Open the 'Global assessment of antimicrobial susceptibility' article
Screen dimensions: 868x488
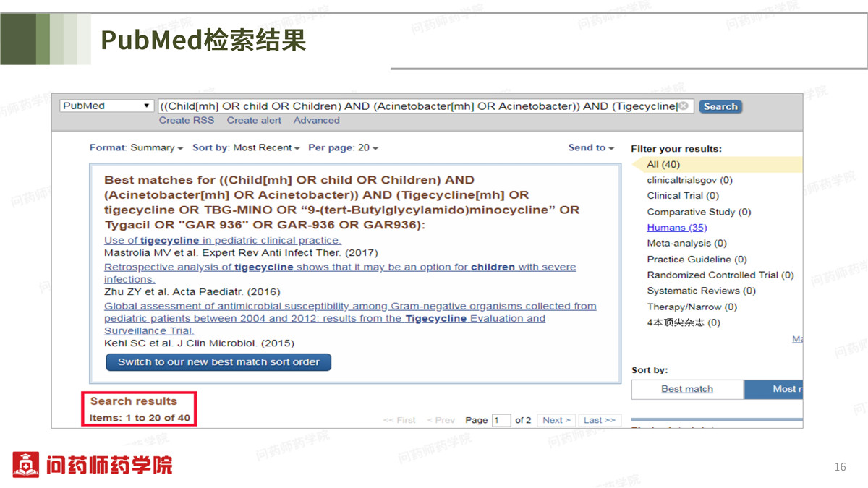[x=350, y=318]
